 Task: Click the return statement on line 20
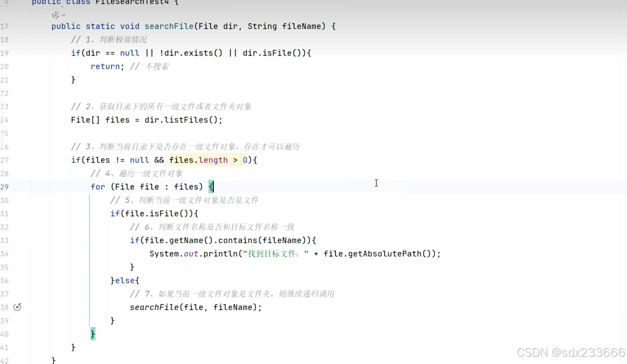point(105,66)
